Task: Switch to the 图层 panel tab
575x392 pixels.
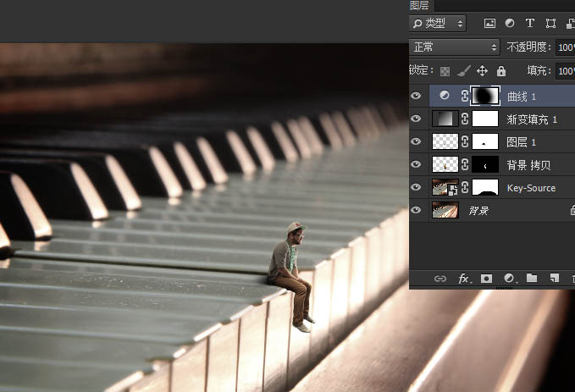Action: point(419,5)
